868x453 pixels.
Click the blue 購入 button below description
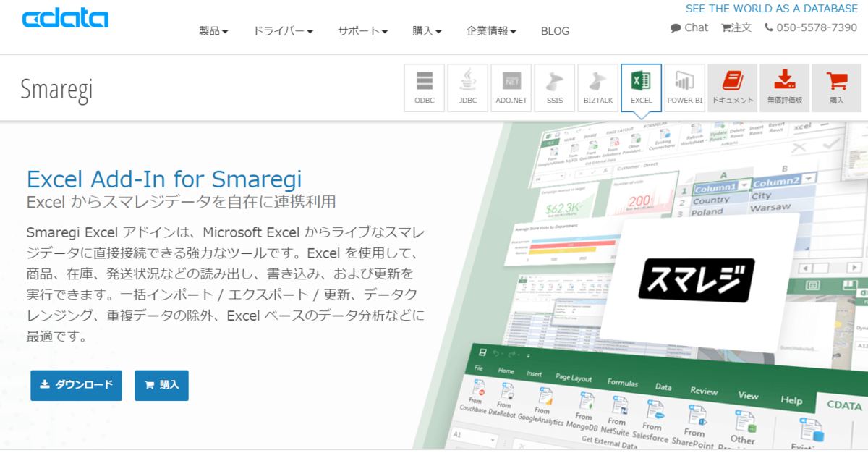(161, 385)
